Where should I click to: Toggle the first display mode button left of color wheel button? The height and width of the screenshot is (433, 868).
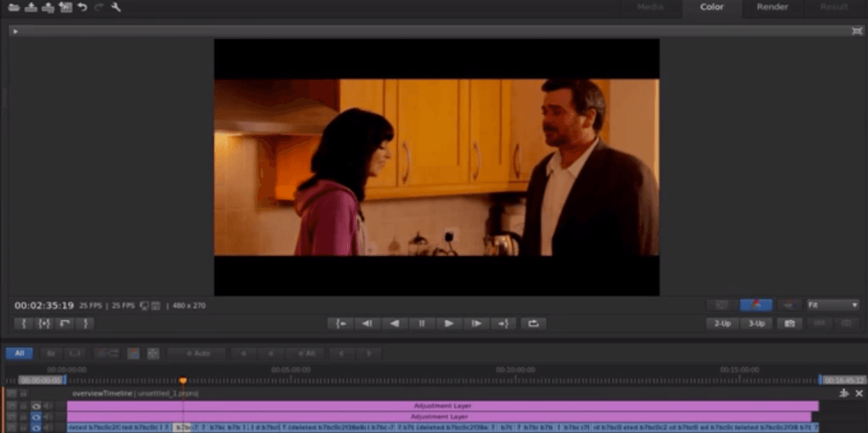click(x=722, y=305)
